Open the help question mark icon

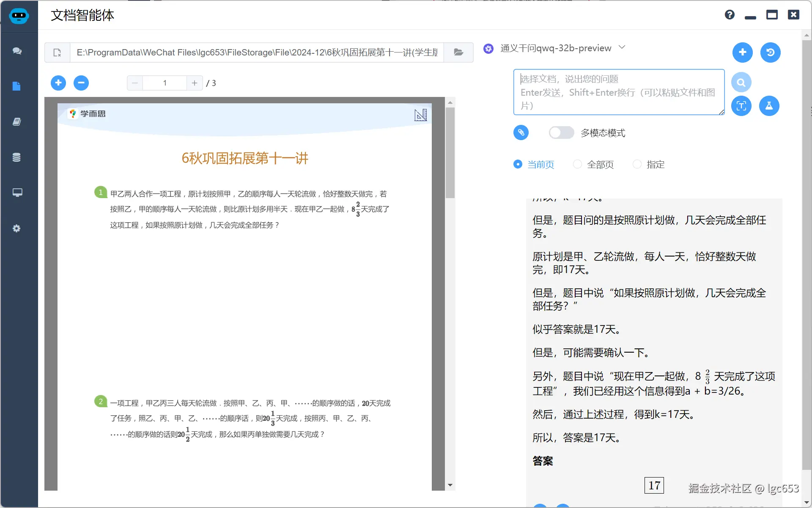(730, 15)
